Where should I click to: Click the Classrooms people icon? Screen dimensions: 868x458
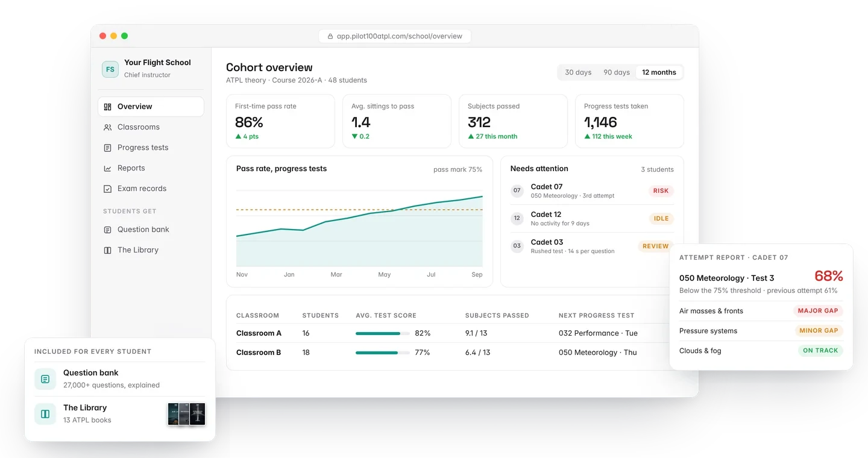(107, 127)
